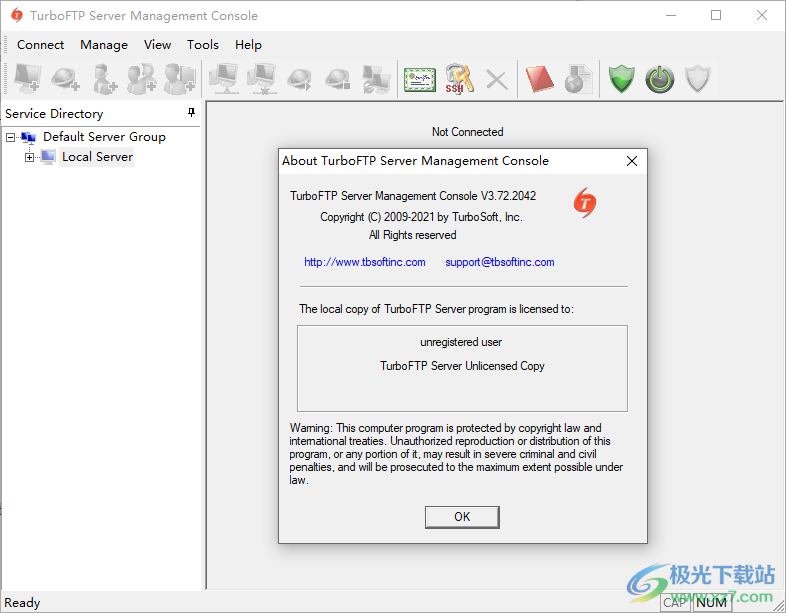Click the refresh servers toolbar icon
Image resolution: width=786 pixels, height=613 pixels.
pos(376,79)
